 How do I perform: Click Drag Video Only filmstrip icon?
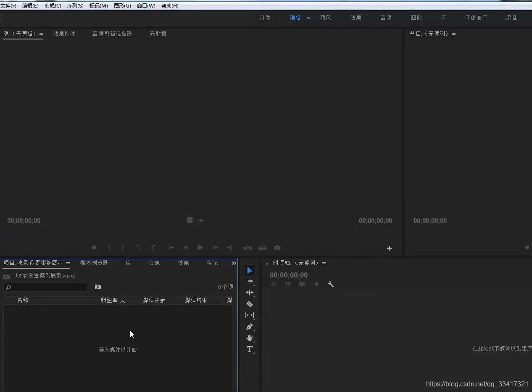coord(190,220)
